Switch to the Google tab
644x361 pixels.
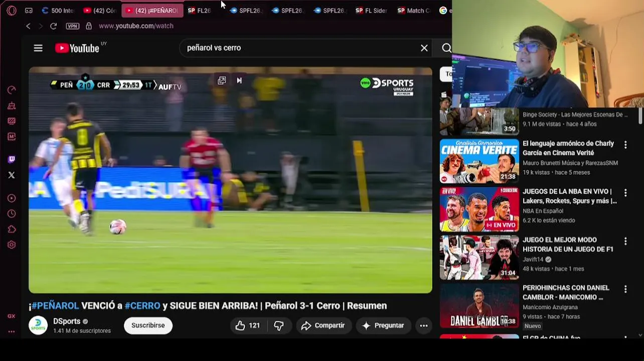click(x=444, y=11)
